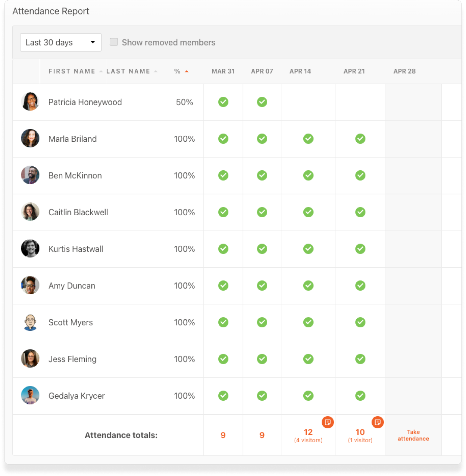Toggle Kurtis Hastwall's Apr 07 attendance mark
The width and height of the screenshot is (466, 476).
coord(262,249)
